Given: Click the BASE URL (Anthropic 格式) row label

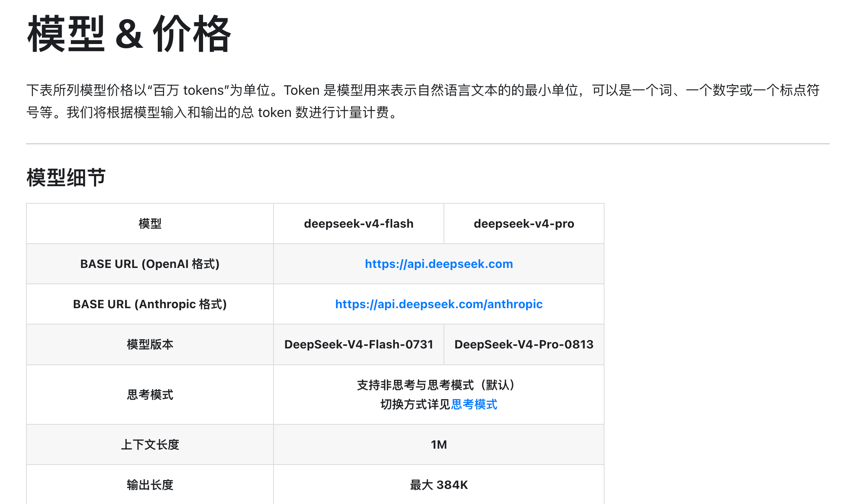Looking at the screenshot, I should coord(150,304).
